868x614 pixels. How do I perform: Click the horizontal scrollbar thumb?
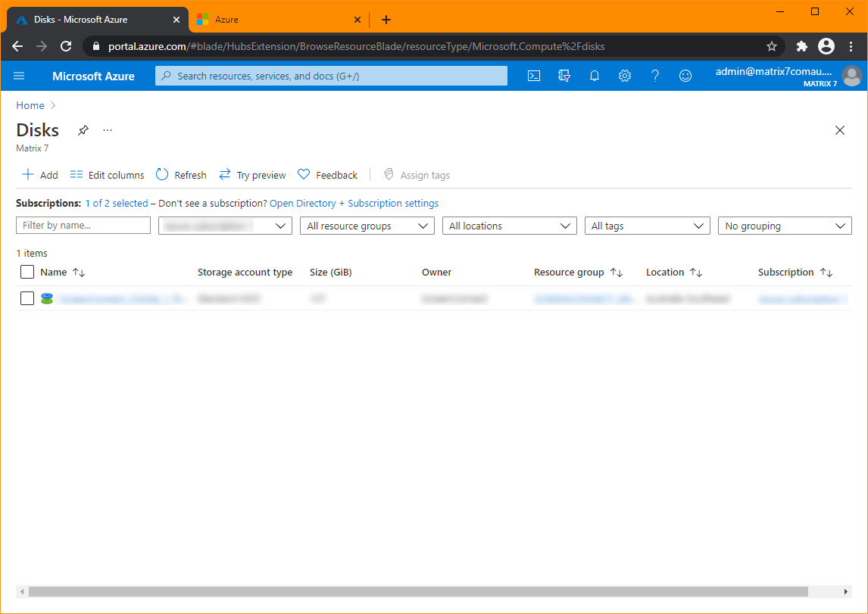point(419,592)
